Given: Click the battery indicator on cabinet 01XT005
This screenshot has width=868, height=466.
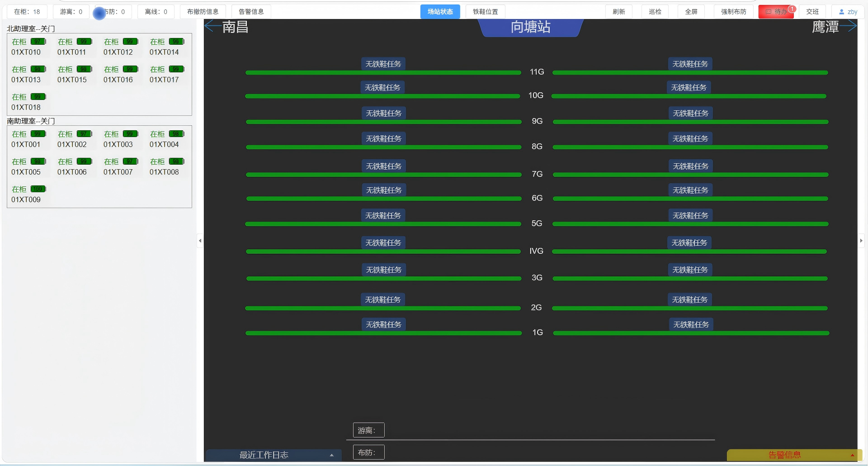Looking at the screenshot, I should coord(39,161).
